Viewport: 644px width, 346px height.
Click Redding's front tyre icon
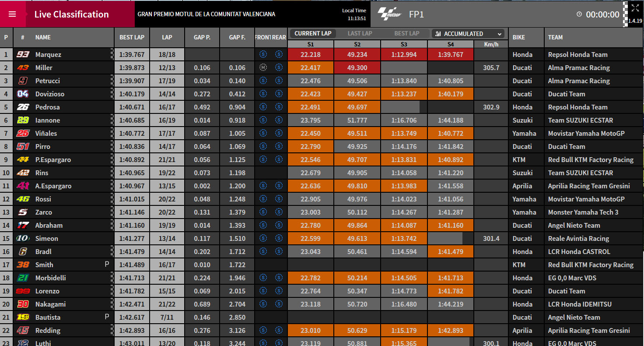[x=263, y=330]
